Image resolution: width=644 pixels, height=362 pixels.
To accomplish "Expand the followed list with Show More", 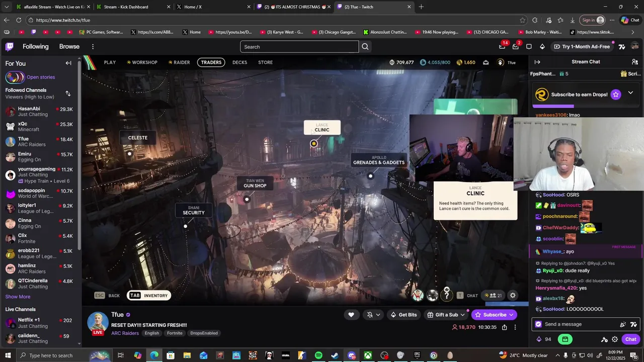I will pos(18,297).
